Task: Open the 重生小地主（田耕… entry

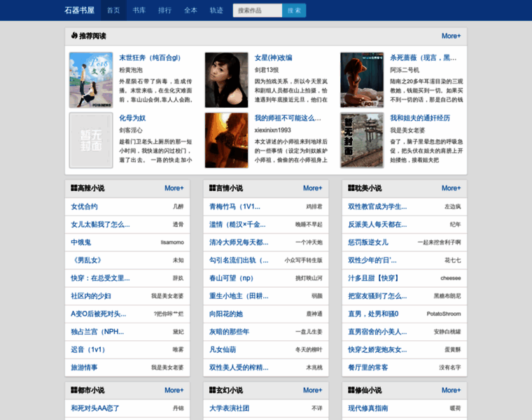Action: (239, 296)
